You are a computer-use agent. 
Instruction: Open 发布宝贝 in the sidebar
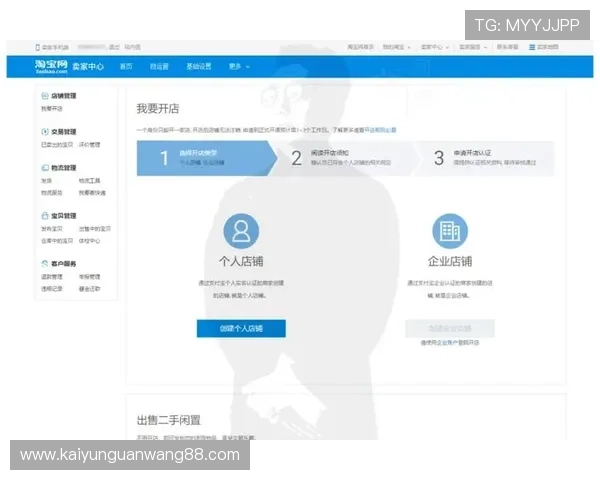(52, 229)
